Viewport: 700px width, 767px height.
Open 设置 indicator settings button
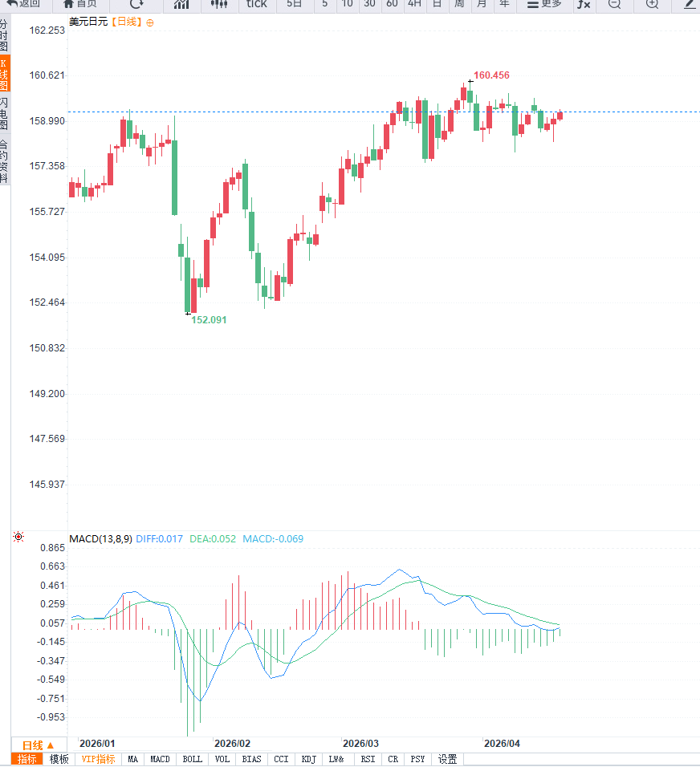coord(447,759)
